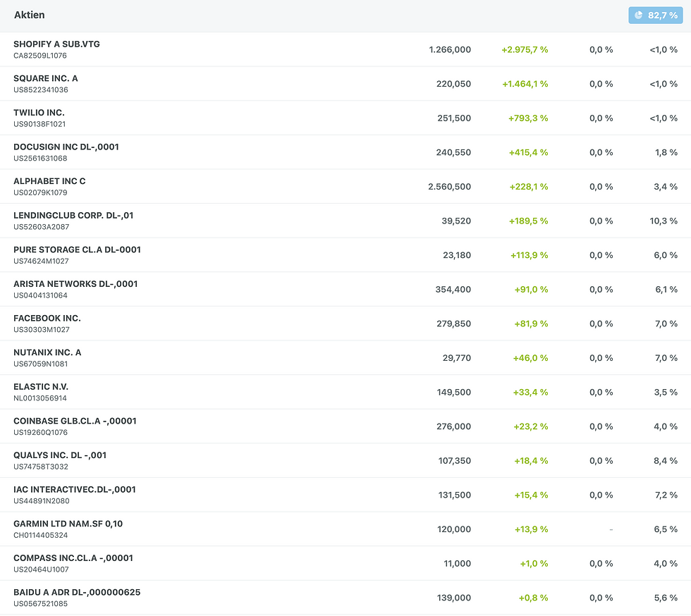This screenshot has height=616, width=691.
Task: Click LendingClub gain +189,5 %
Action: [528, 221]
